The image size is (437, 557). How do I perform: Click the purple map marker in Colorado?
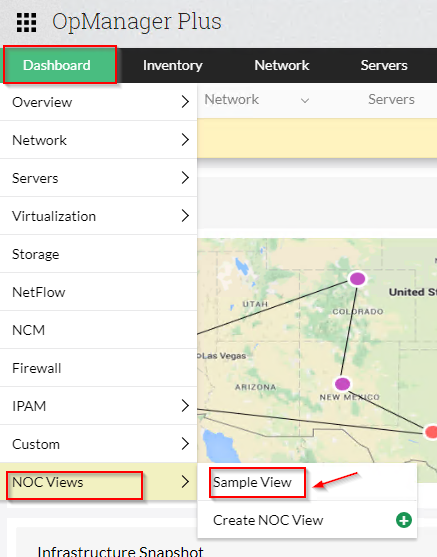click(357, 279)
